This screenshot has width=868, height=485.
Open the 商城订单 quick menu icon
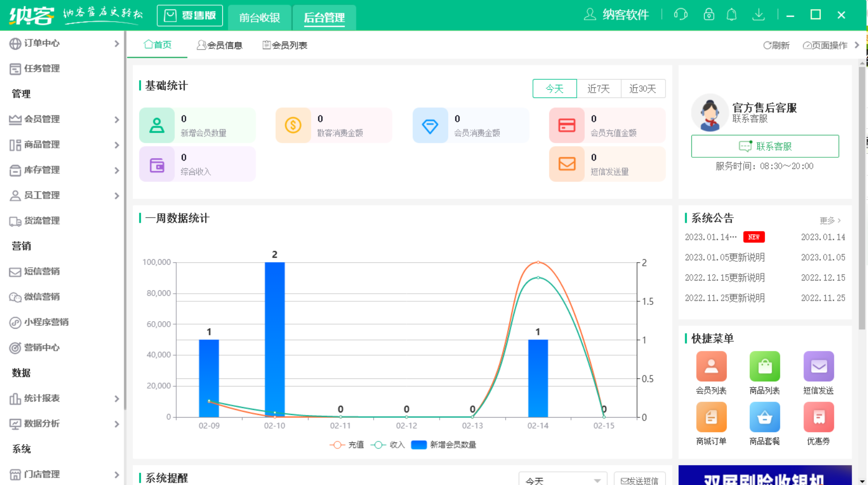click(712, 417)
